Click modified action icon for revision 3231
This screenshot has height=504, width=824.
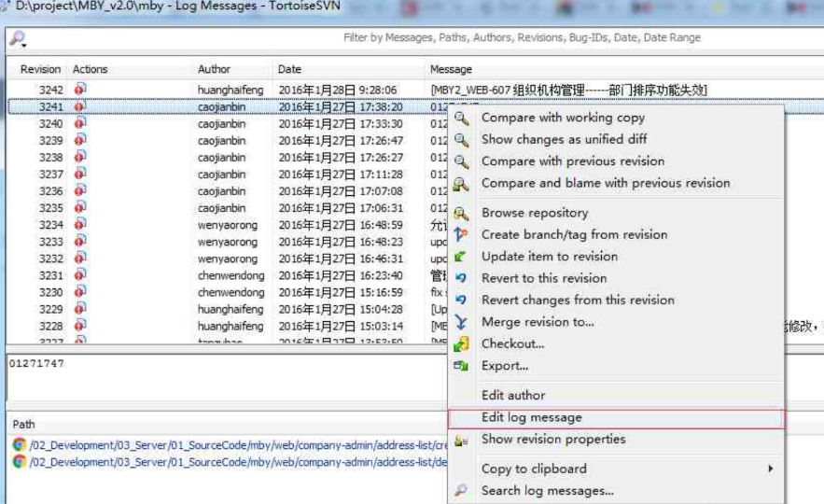(x=80, y=274)
